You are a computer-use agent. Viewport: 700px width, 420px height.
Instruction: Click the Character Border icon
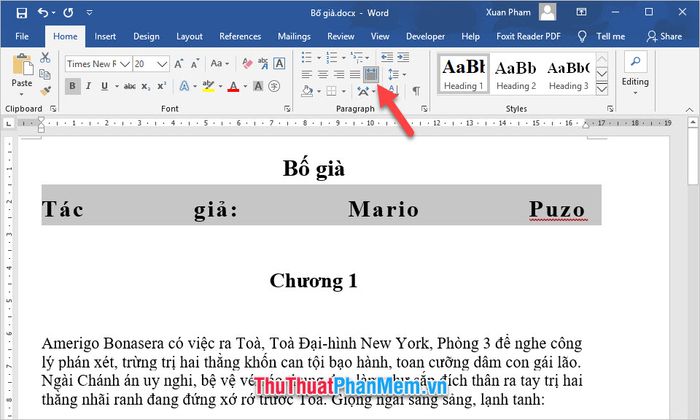(x=279, y=63)
